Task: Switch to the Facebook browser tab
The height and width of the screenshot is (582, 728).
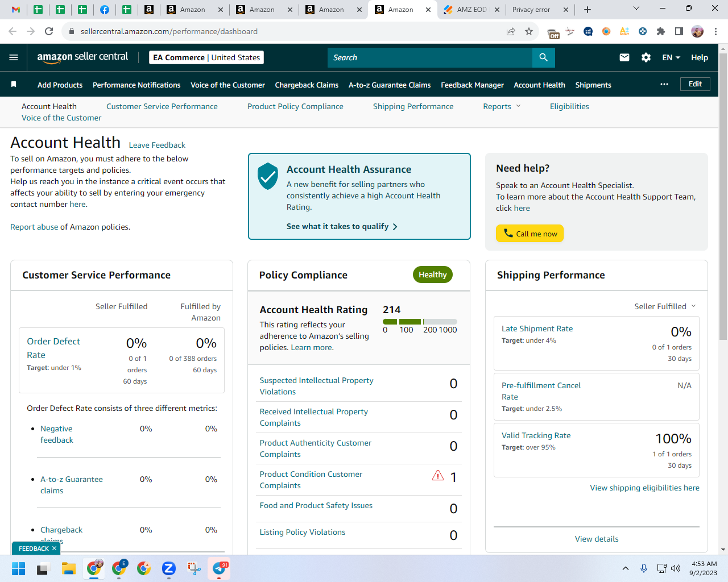Action: click(105, 10)
